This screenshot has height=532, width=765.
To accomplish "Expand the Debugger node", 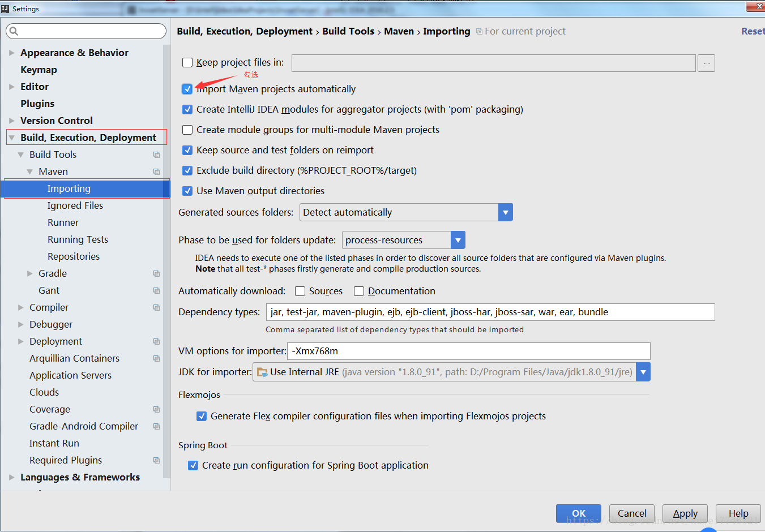I will pyautogui.click(x=21, y=324).
